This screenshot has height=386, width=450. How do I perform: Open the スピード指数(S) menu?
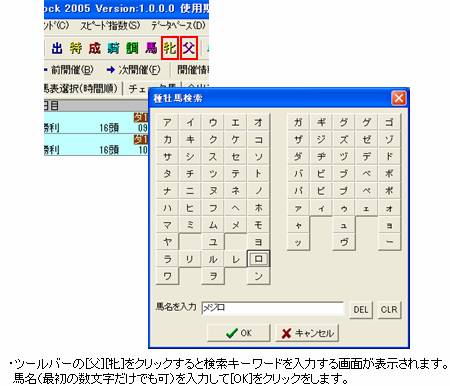(110, 26)
